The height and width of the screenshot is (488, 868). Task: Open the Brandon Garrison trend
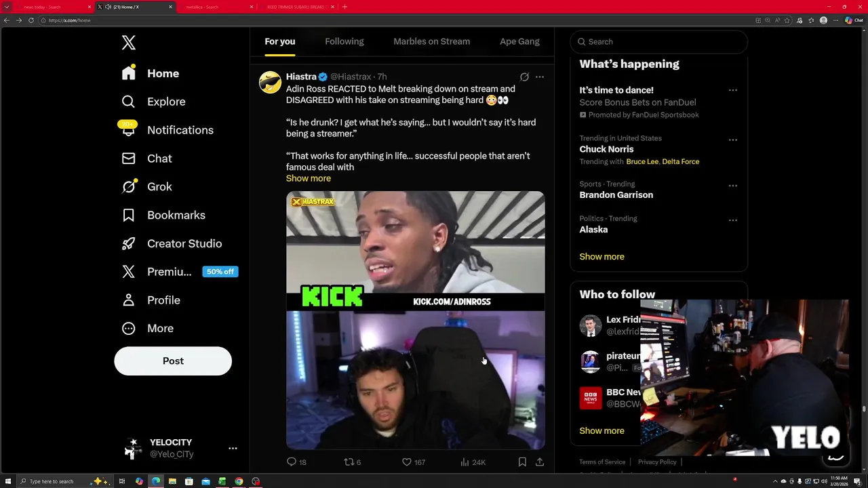pos(616,195)
